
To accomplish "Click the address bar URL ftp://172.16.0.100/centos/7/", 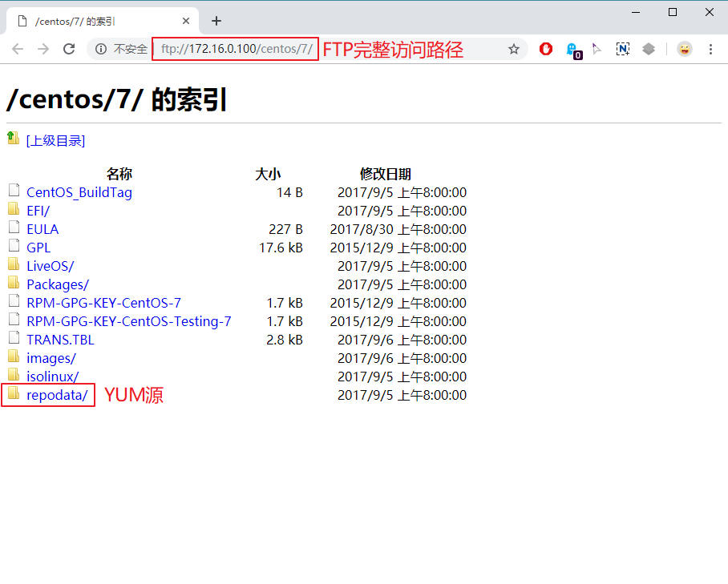I will tap(237, 49).
